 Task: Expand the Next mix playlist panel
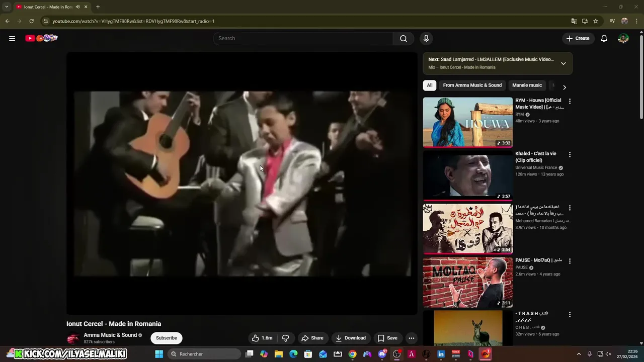pos(563,63)
